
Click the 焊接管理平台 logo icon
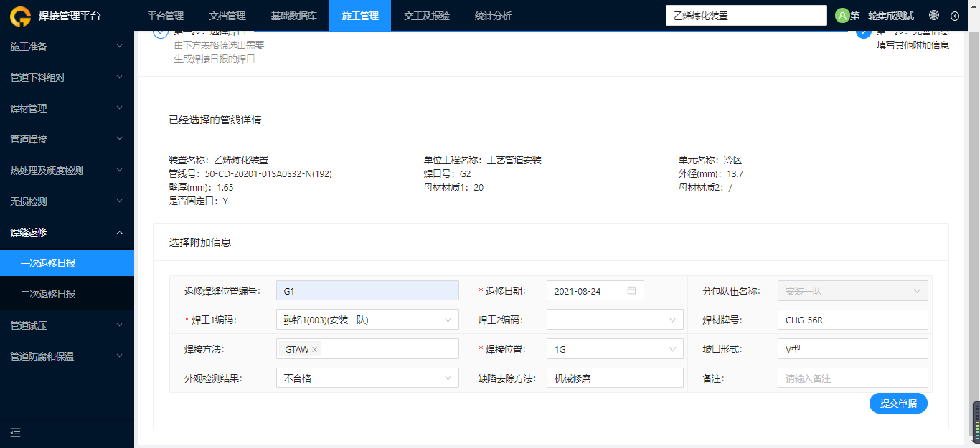[20, 16]
